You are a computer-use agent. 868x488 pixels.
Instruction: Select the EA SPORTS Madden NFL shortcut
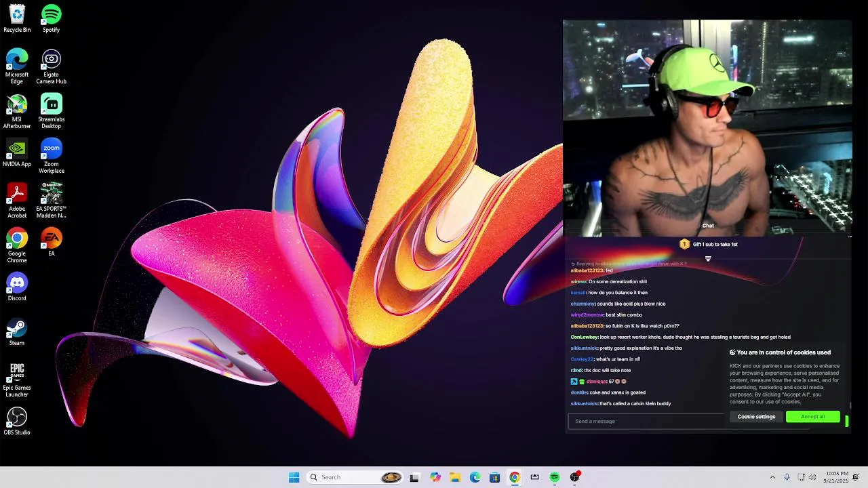tap(51, 201)
